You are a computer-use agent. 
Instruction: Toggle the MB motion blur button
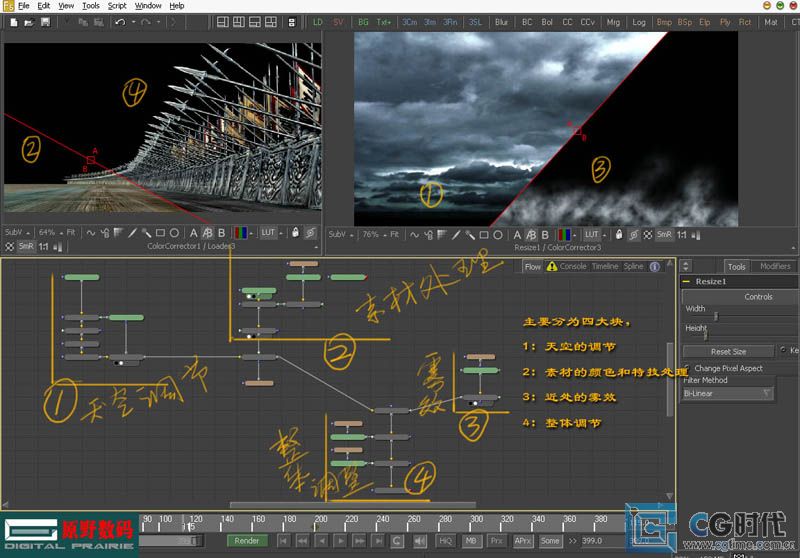[471, 540]
